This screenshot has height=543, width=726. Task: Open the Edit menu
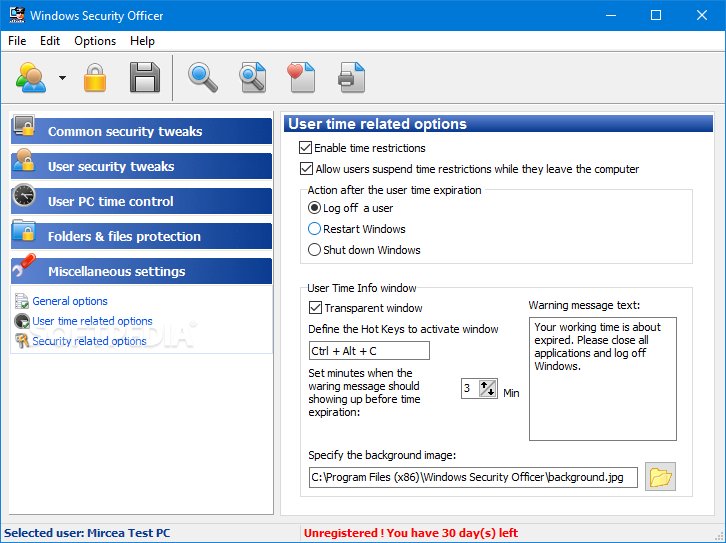[50, 41]
